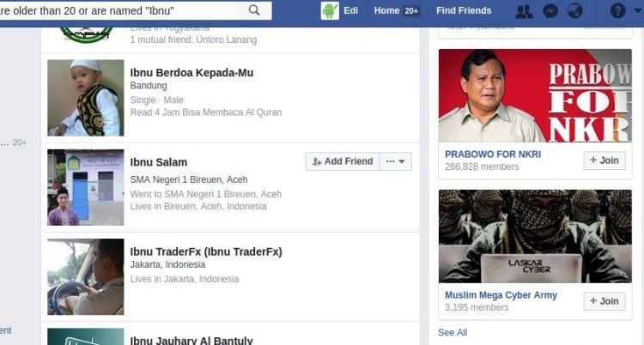Open Ibnu Jauhary Al Bantuly profile name
The height and width of the screenshot is (345, 644).
click(x=191, y=341)
